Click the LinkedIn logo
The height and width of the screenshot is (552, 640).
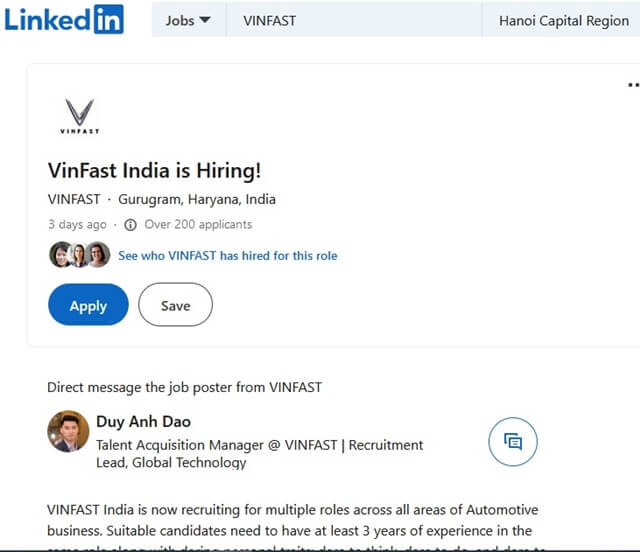coord(64,19)
